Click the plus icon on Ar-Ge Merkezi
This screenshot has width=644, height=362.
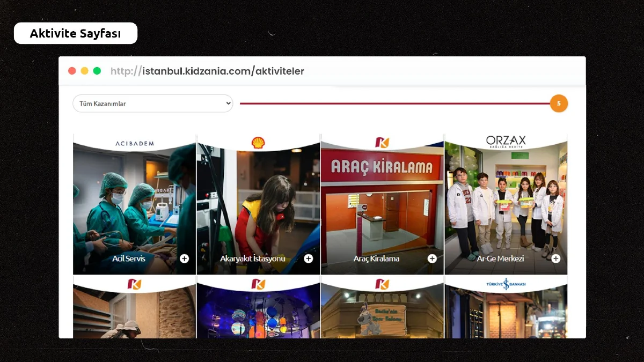[x=556, y=258]
